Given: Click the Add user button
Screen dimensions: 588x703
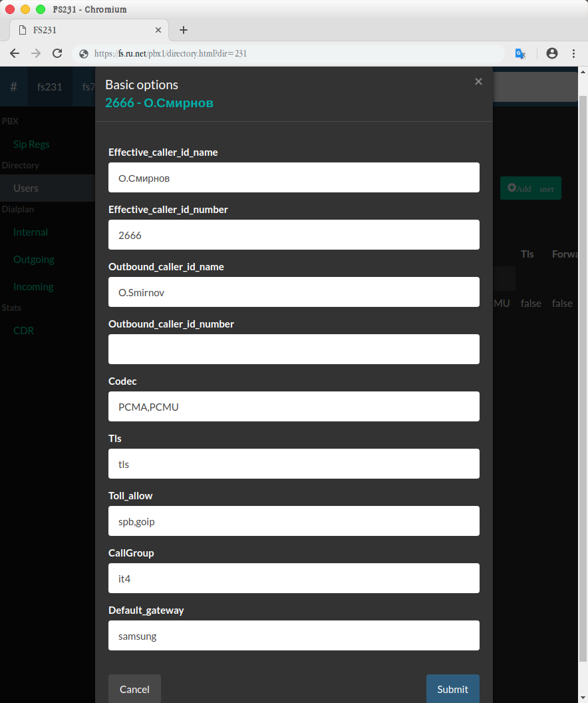Looking at the screenshot, I should click(531, 188).
